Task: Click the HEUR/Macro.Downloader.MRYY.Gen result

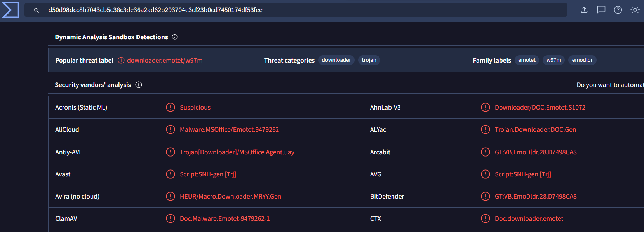Action: pyautogui.click(x=230, y=196)
